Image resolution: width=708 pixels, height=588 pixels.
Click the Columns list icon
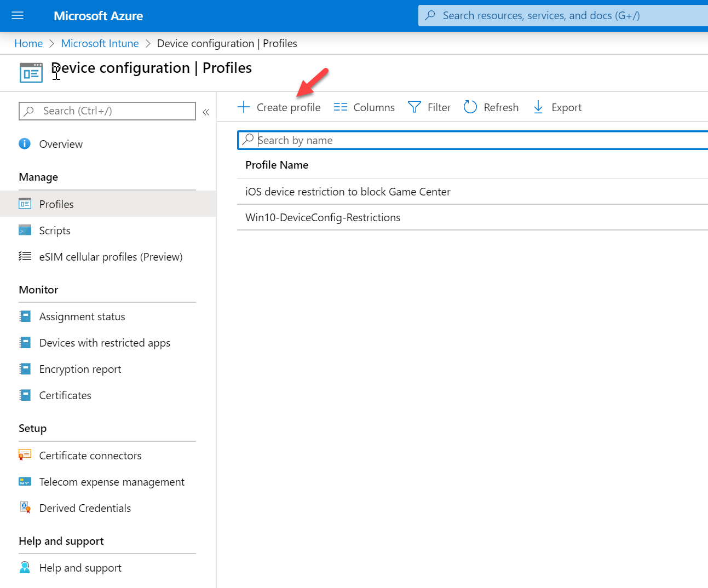(x=341, y=107)
